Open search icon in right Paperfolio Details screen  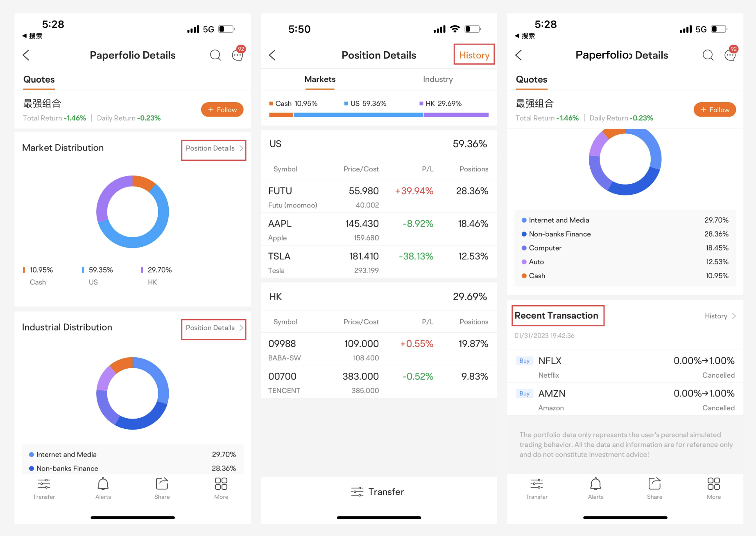coord(708,55)
